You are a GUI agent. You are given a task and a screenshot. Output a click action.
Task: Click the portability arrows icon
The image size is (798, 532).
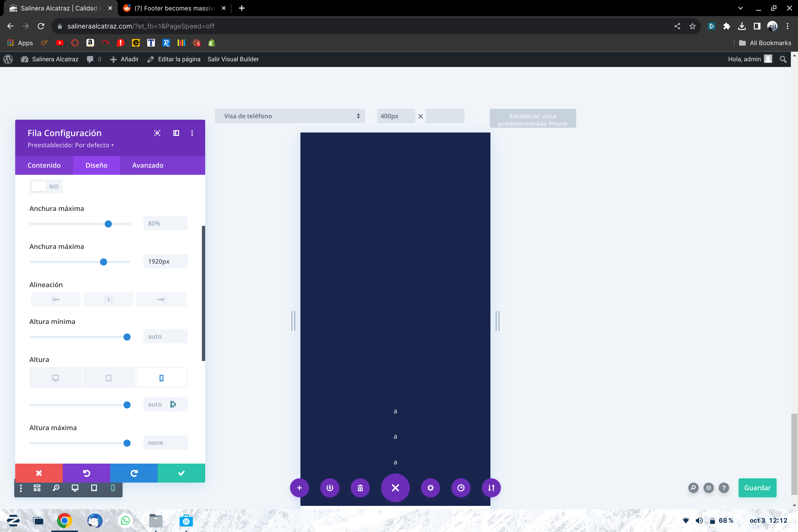491,488
